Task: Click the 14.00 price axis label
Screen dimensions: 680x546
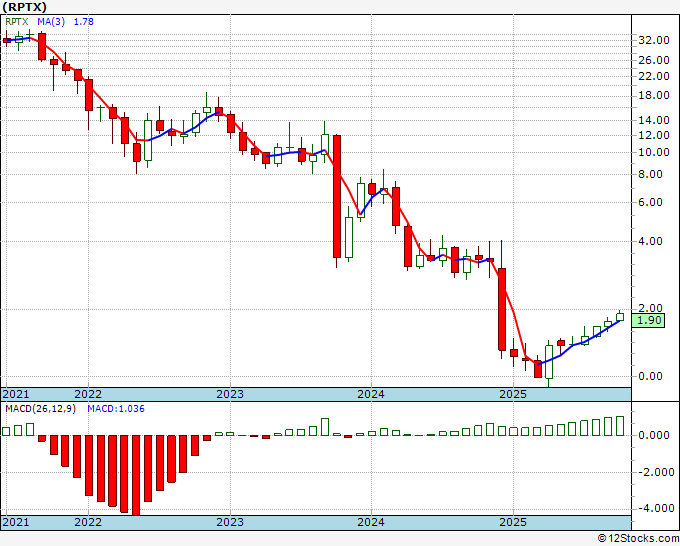Action: (x=654, y=120)
